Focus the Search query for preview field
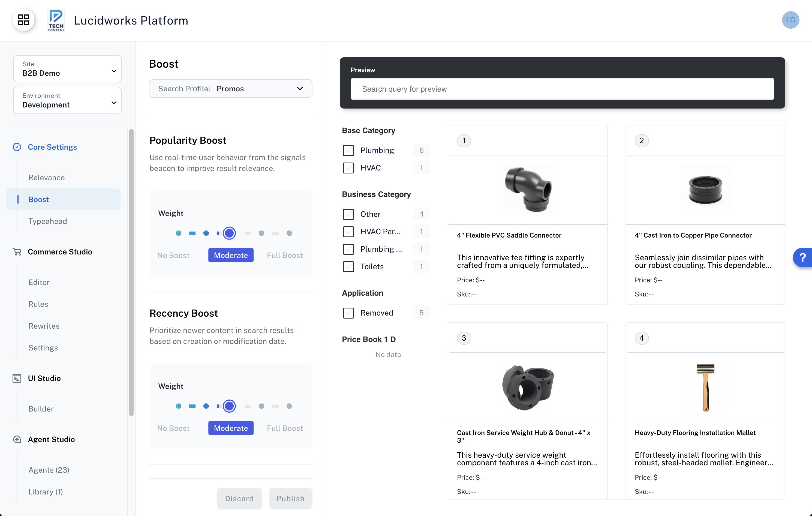 pos(562,89)
